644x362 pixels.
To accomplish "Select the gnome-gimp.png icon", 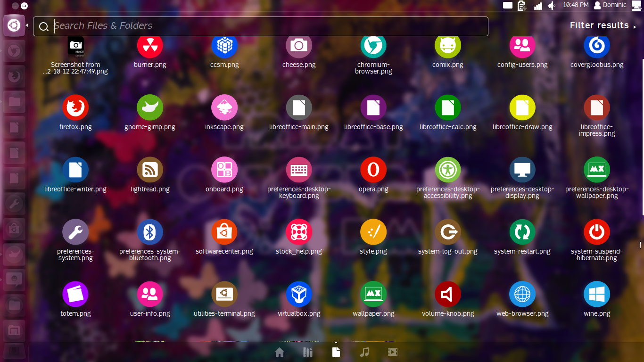I will click(150, 107).
